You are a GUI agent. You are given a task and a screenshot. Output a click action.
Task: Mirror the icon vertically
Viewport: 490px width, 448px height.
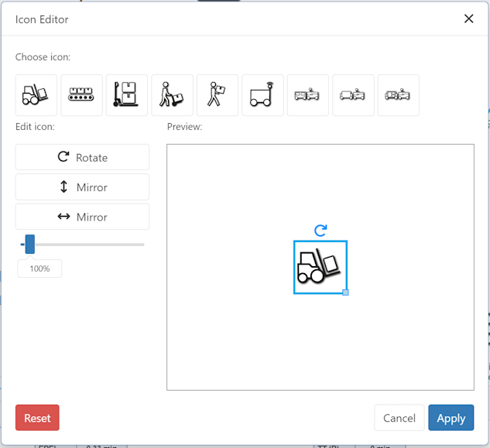pos(83,186)
